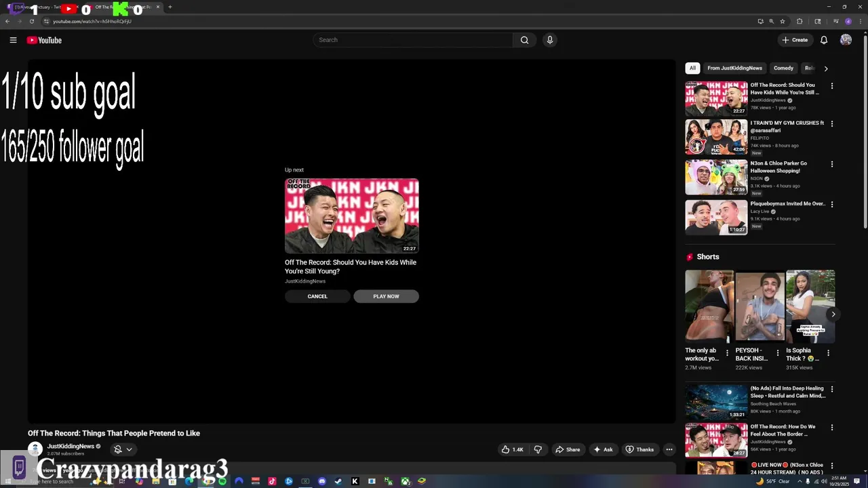Open options for N3on & Chloe Parker video
The height and width of the screenshot is (488, 868).
(x=832, y=164)
